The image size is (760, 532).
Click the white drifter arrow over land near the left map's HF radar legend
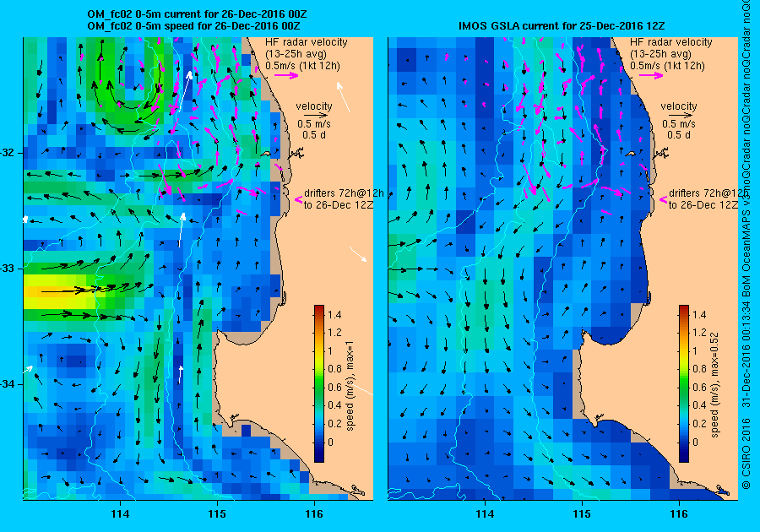(343, 97)
